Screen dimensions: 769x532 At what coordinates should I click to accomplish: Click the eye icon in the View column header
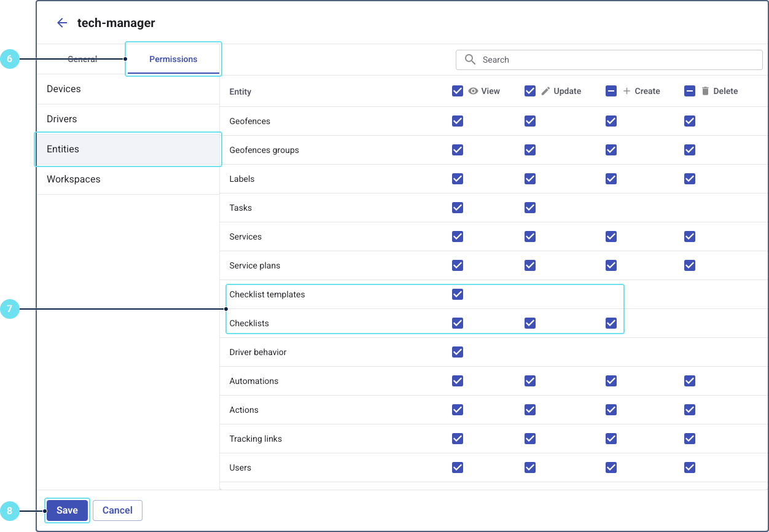pos(474,91)
